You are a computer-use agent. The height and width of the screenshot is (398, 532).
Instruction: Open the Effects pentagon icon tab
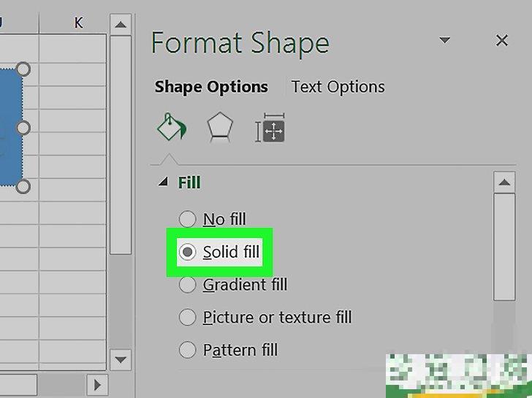[x=219, y=129]
